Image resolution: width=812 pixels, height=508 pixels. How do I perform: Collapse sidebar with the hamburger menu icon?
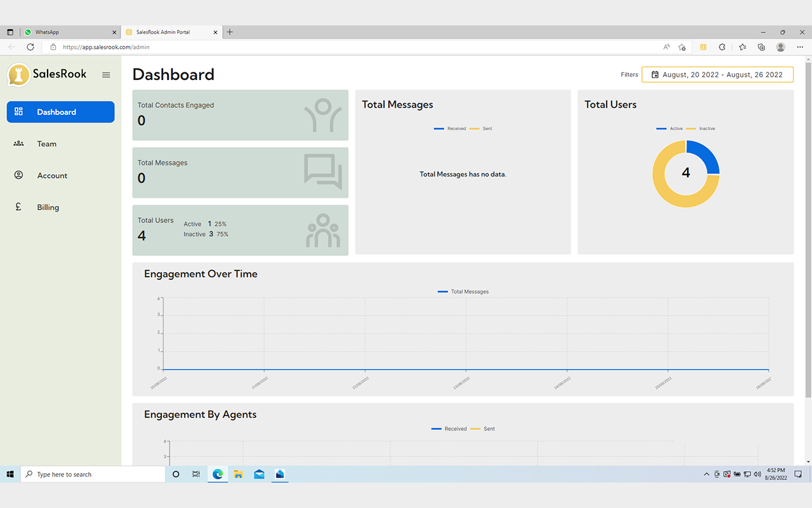[x=106, y=75]
